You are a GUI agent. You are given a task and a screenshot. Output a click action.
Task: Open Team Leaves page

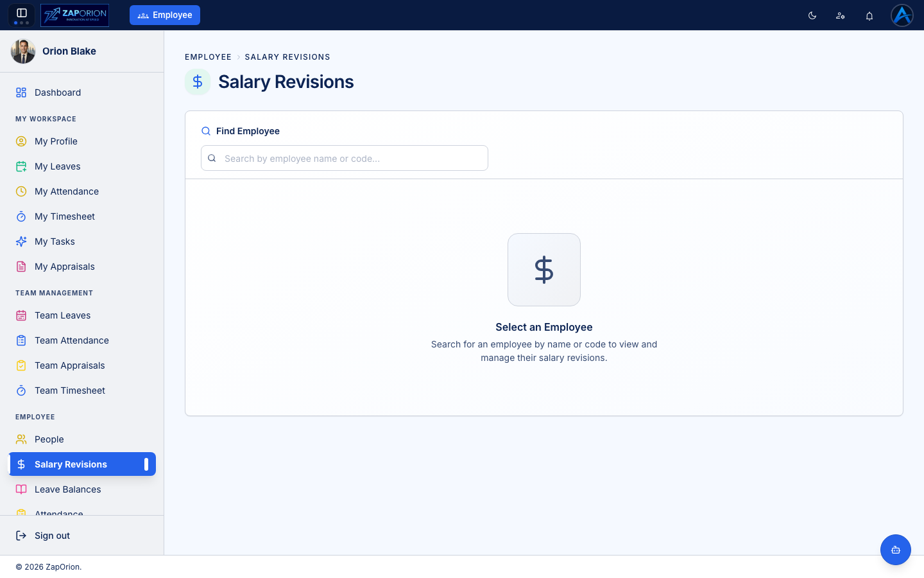(82, 315)
